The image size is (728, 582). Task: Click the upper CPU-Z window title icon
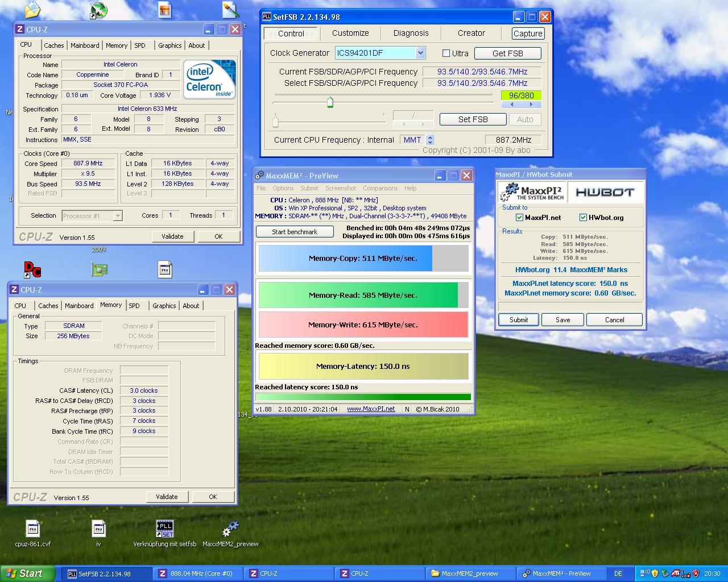(20, 30)
